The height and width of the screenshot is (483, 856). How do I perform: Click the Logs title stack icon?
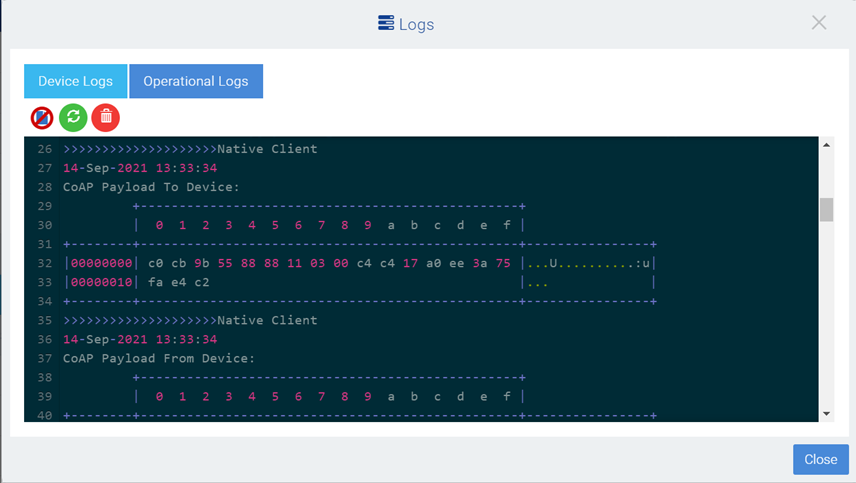pos(386,23)
